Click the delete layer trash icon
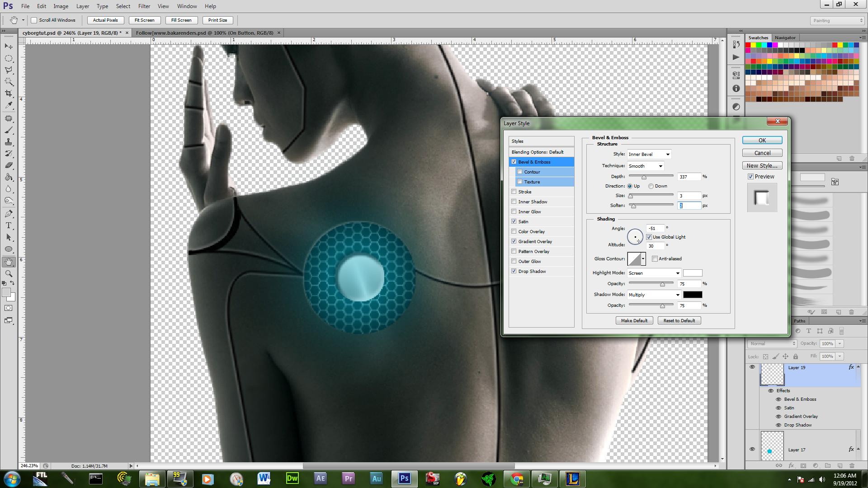 pyautogui.click(x=852, y=465)
